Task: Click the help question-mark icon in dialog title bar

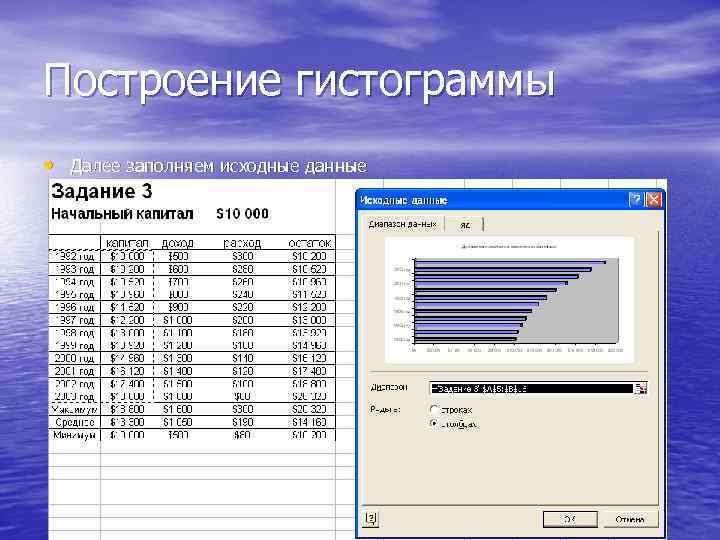Action: pyautogui.click(x=636, y=200)
